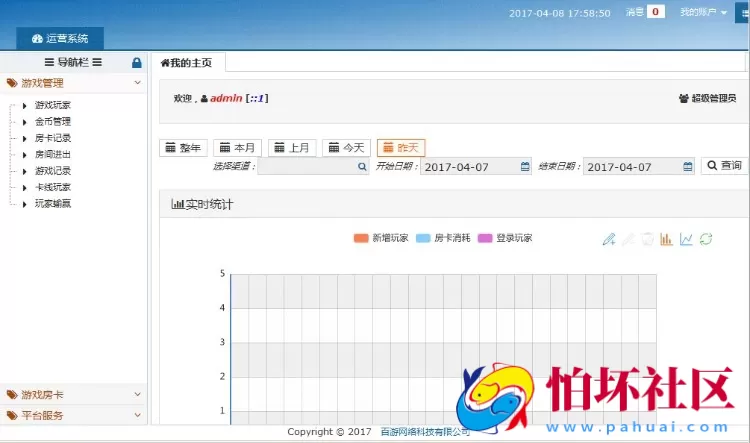
Task: Click the faded mark-clear chart icon
Action: tap(647, 239)
